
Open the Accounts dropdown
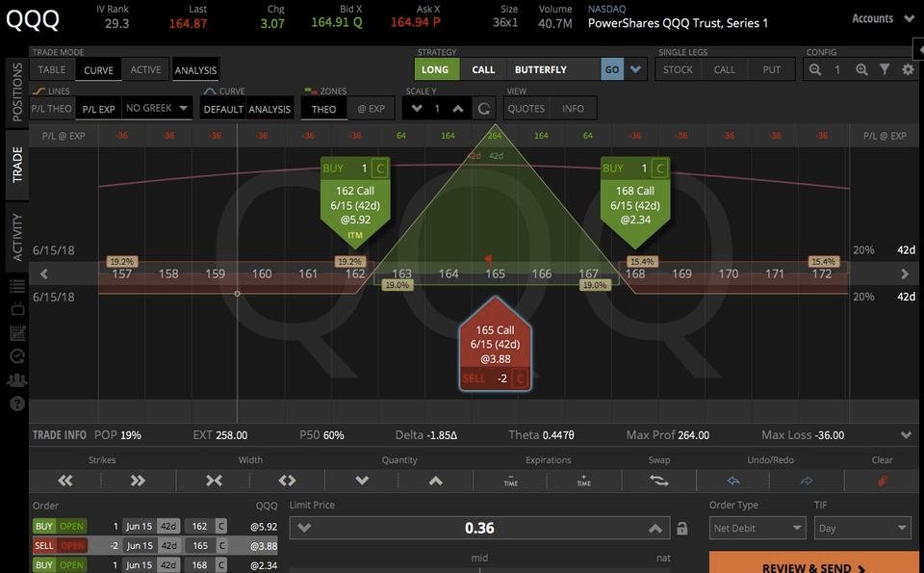coord(883,18)
